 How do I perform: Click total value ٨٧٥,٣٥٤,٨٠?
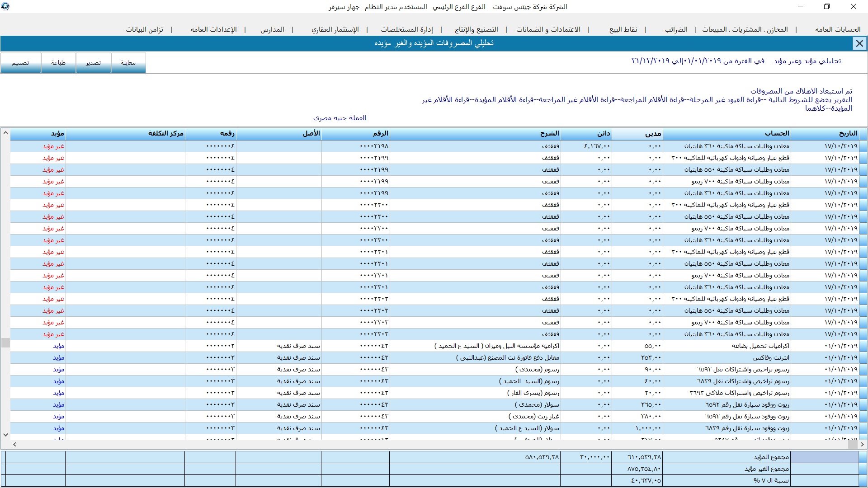click(644, 469)
